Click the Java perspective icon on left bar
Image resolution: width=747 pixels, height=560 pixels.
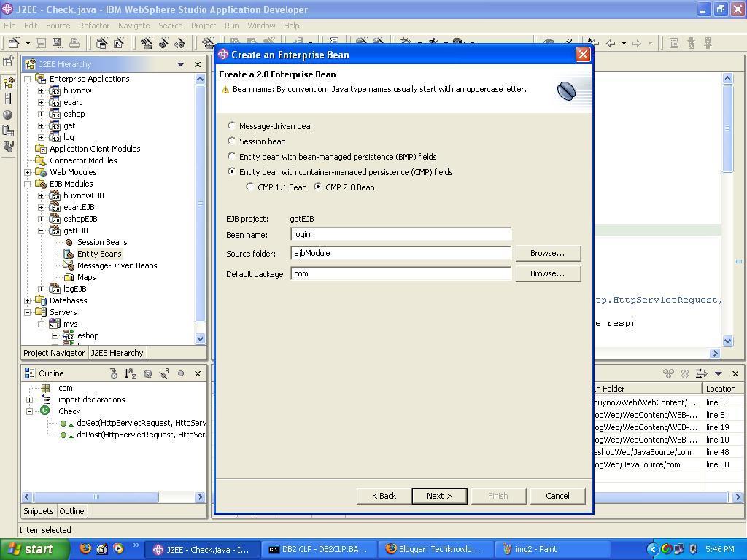point(8,146)
